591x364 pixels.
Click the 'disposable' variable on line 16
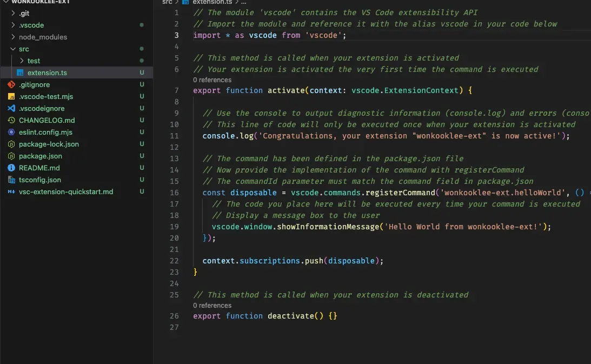pos(253,193)
